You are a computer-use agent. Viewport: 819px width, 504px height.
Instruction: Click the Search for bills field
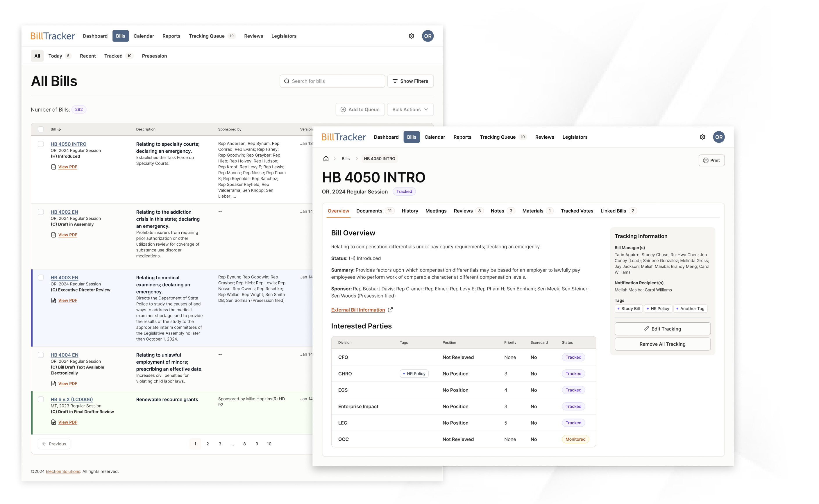(x=332, y=81)
